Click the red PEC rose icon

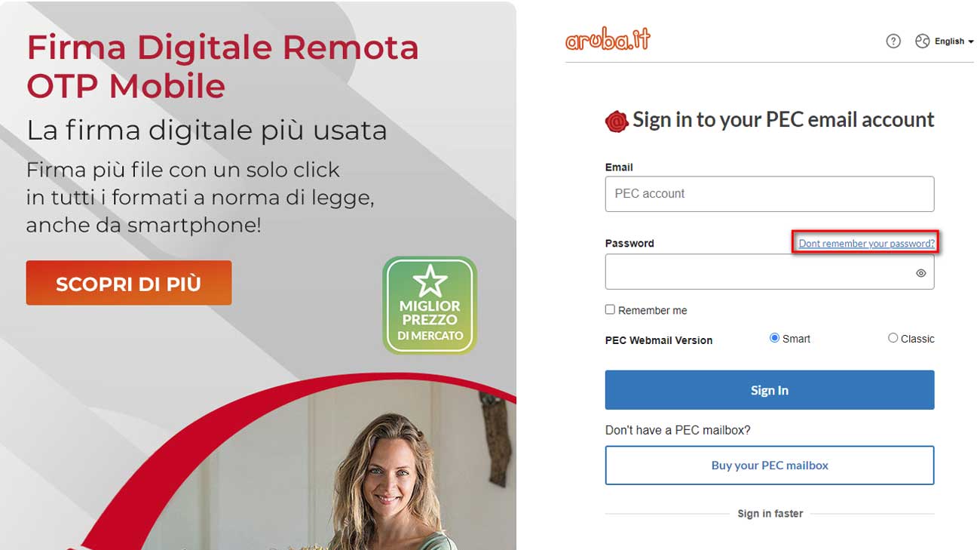click(x=617, y=121)
